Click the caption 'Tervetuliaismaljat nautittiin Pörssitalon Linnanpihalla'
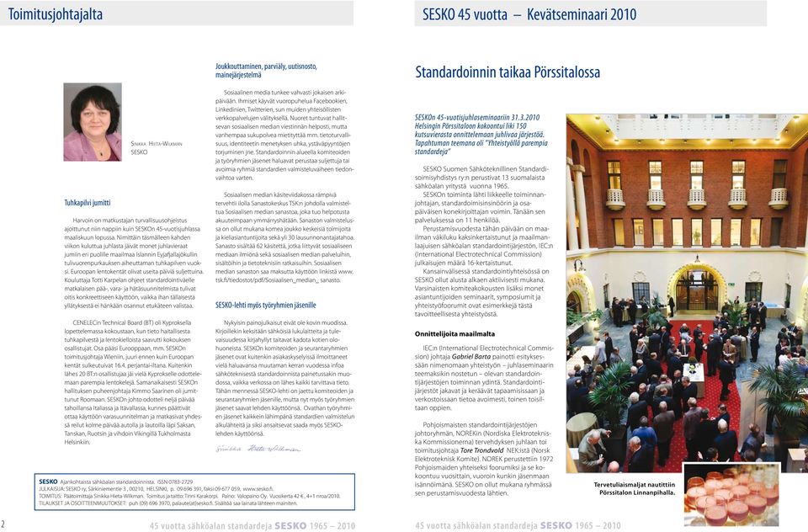 (635, 489)
